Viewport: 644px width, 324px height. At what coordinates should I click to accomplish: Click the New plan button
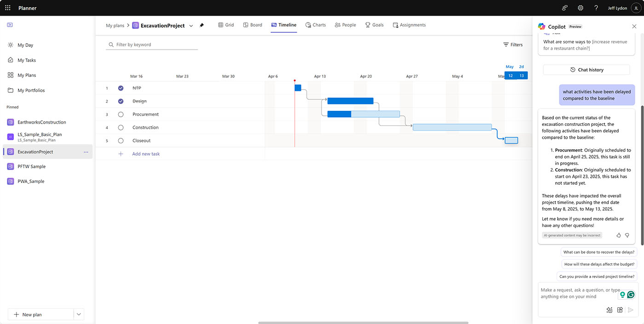pyautogui.click(x=40, y=314)
